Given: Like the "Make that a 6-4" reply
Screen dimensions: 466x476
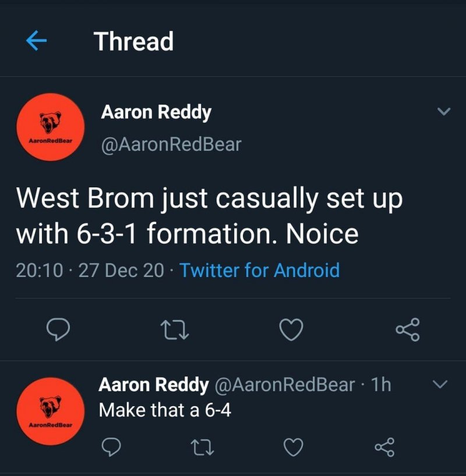Looking at the screenshot, I should click(x=294, y=447).
